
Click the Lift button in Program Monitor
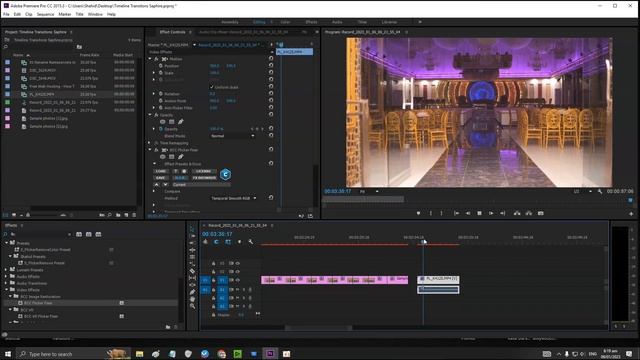[x=517, y=213]
